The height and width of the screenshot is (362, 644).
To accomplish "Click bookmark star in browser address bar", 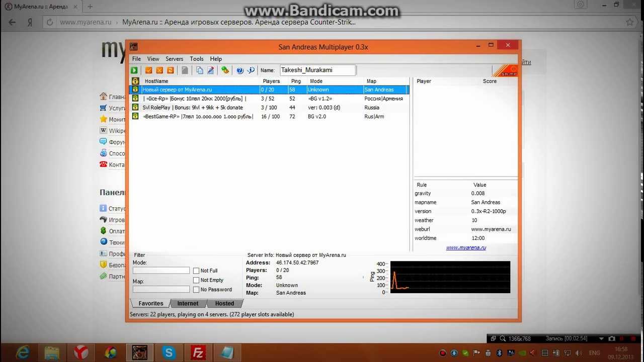I will [629, 22].
